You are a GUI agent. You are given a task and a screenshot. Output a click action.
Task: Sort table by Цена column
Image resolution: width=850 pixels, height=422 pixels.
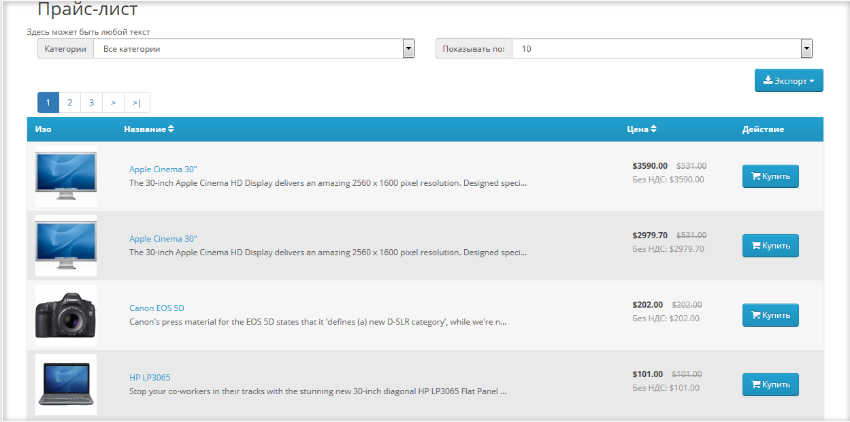pyautogui.click(x=642, y=129)
